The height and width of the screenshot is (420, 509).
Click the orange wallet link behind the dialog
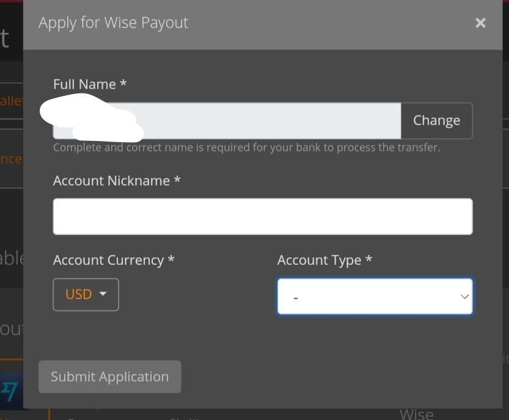point(12,101)
